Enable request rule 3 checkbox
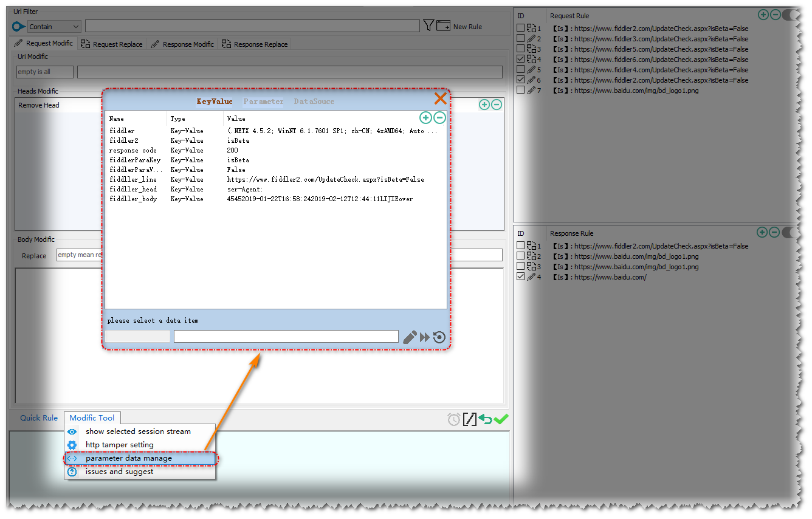 click(520, 49)
